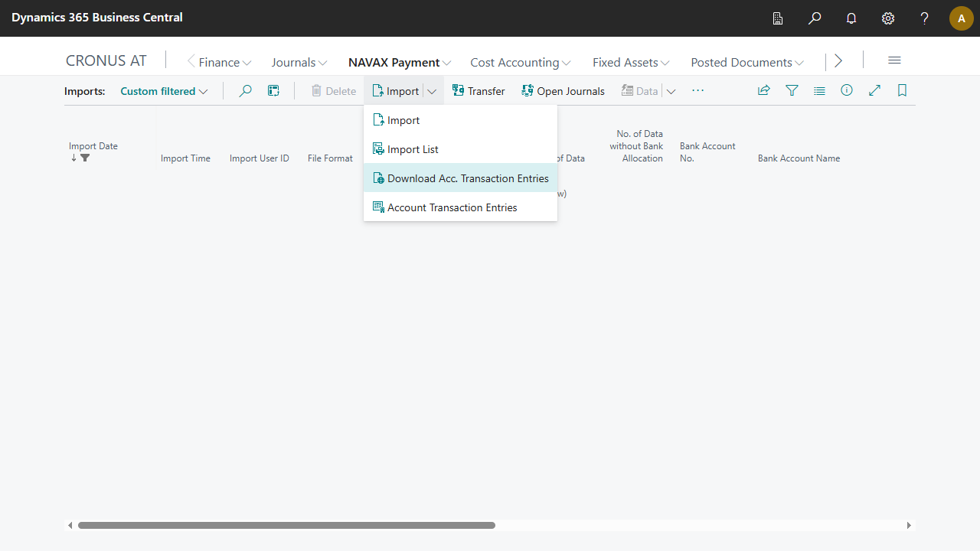The image size is (980, 551).
Task: Expand page to full view
Action: click(874, 91)
